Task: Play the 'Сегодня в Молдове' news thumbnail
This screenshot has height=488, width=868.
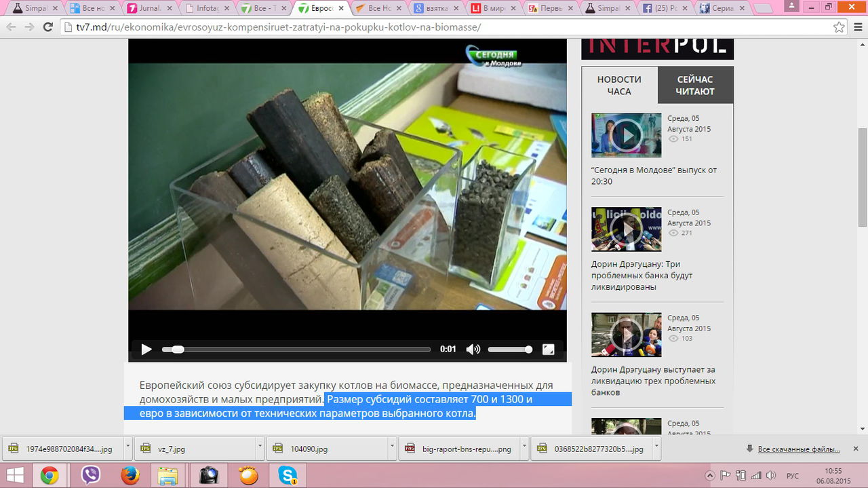Action: tap(627, 135)
